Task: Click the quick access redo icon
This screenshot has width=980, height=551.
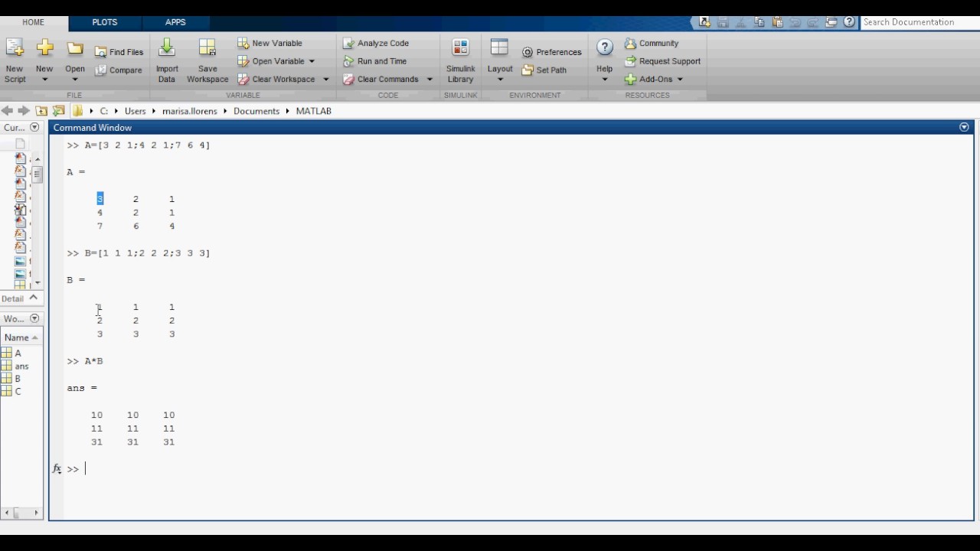Action: coord(812,22)
